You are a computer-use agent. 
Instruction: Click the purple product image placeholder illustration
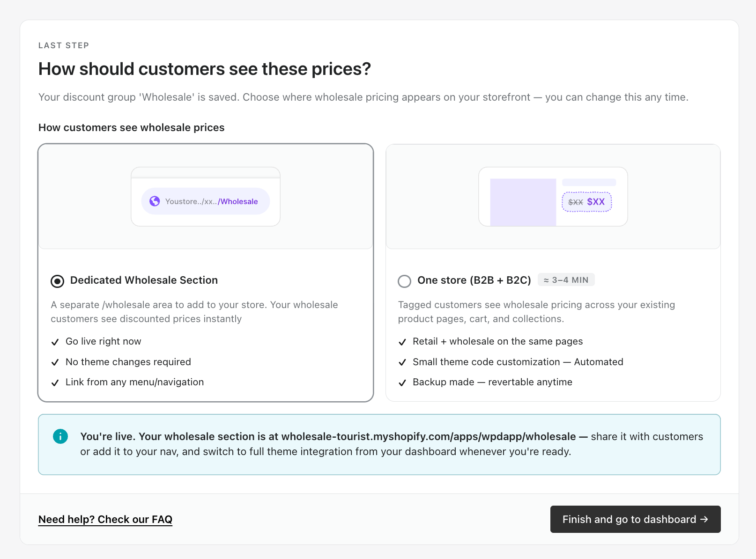pos(523,202)
